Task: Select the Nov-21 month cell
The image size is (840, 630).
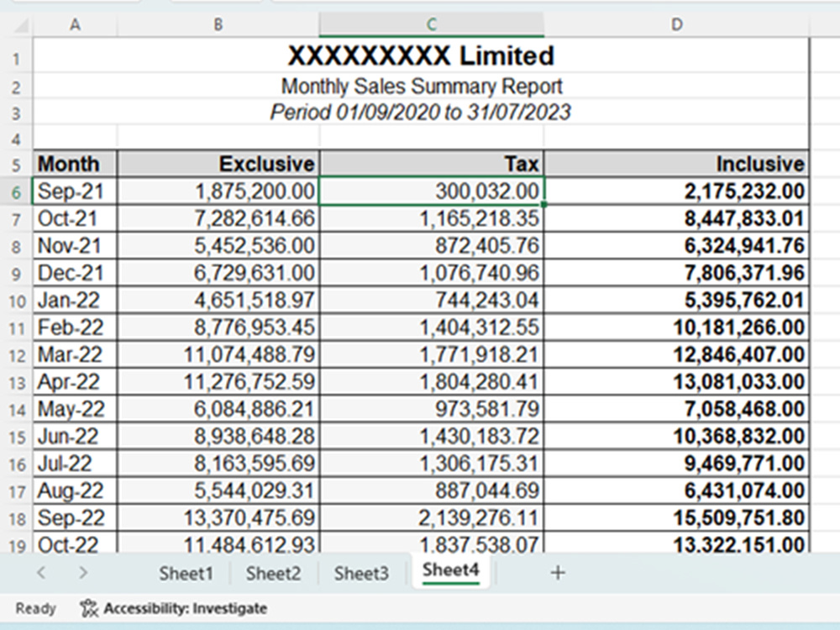Action: pyautogui.click(x=75, y=246)
